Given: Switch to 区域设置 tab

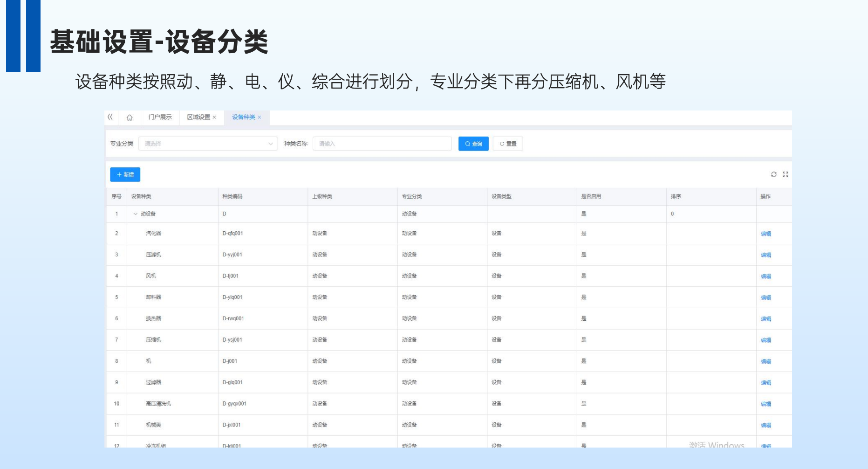Looking at the screenshot, I should coord(198,117).
